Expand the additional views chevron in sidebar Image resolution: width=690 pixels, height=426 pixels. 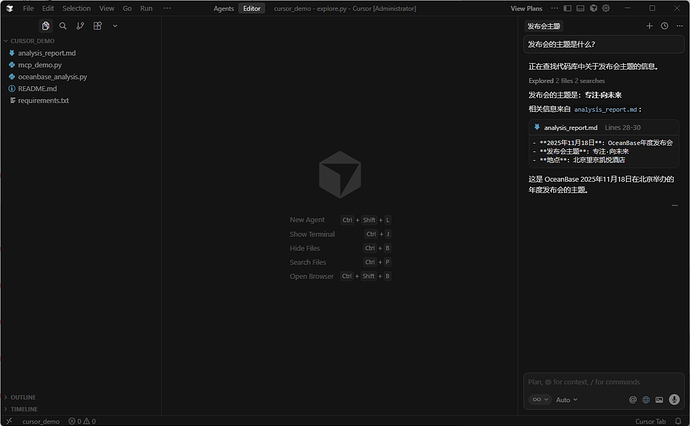(114, 26)
